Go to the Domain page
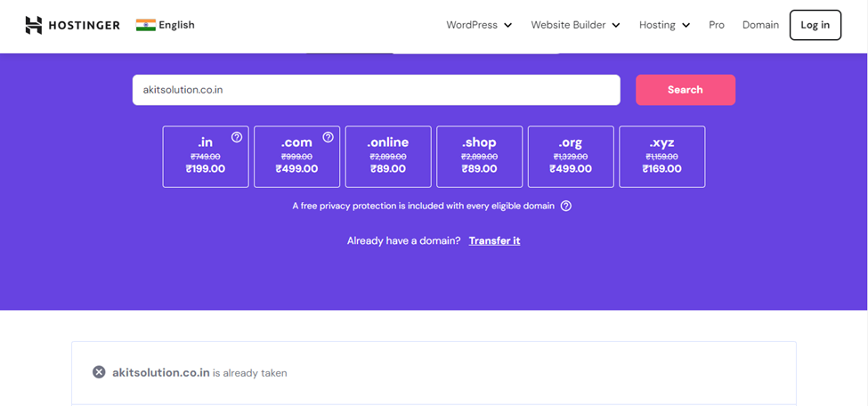Screen dimensions: 868x406 [x=760, y=25]
